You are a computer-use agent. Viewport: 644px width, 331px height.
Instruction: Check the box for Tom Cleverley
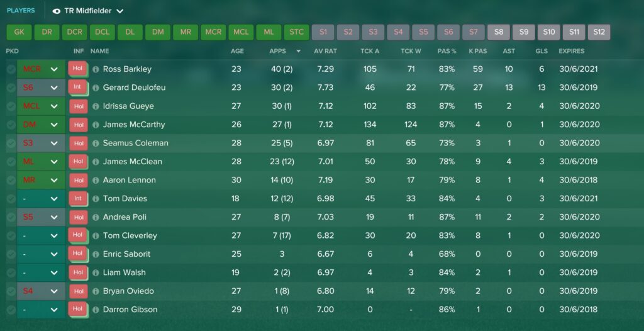coord(11,235)
